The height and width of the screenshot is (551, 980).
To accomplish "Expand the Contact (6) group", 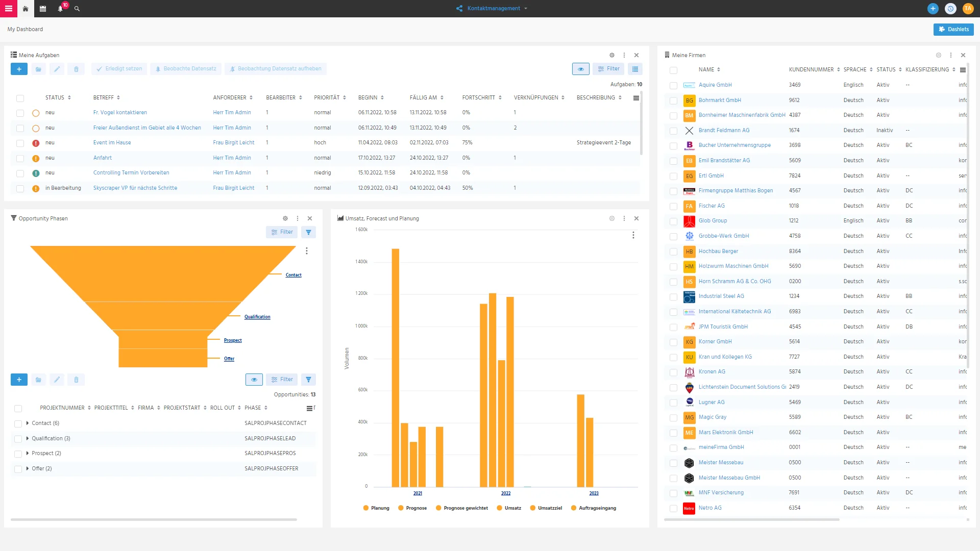I will coord(28,423).
